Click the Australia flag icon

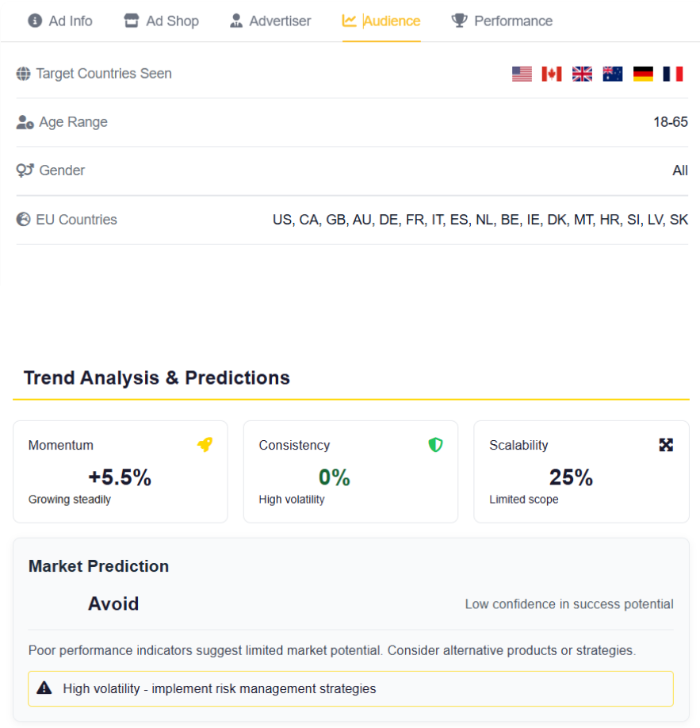(x=612, y=74)
